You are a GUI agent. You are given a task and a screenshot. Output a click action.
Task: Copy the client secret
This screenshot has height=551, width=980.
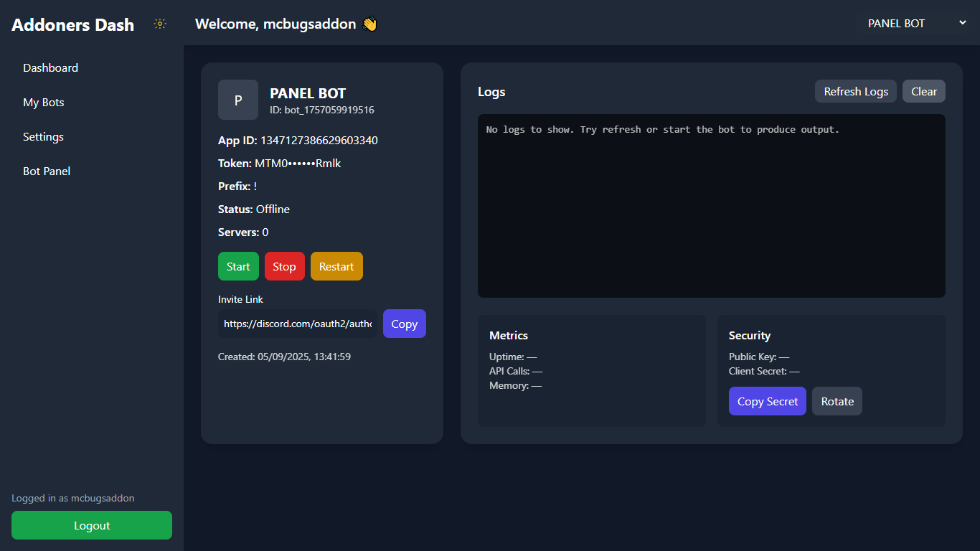coord(767,401)
